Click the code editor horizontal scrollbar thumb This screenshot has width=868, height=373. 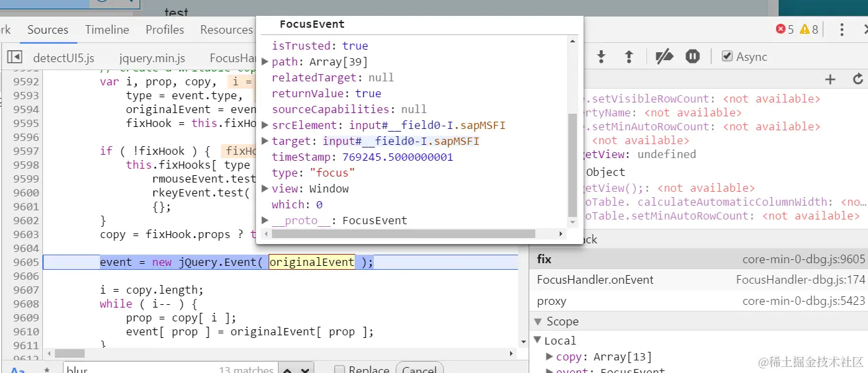point(69,353)
